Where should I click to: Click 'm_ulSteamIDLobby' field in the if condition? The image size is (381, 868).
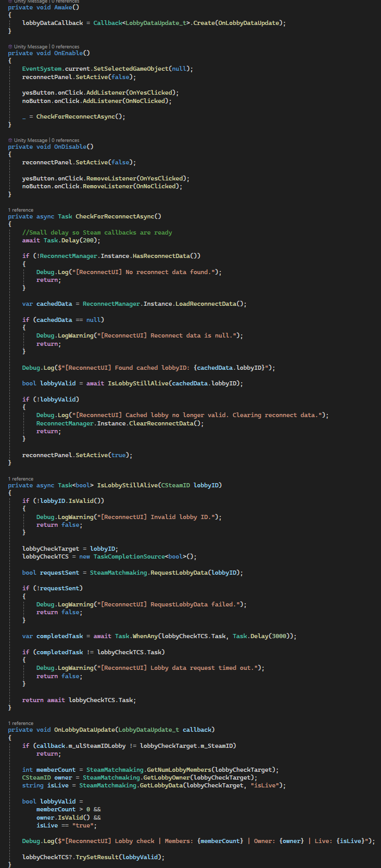pyautogui.click(x=97, y=746)
